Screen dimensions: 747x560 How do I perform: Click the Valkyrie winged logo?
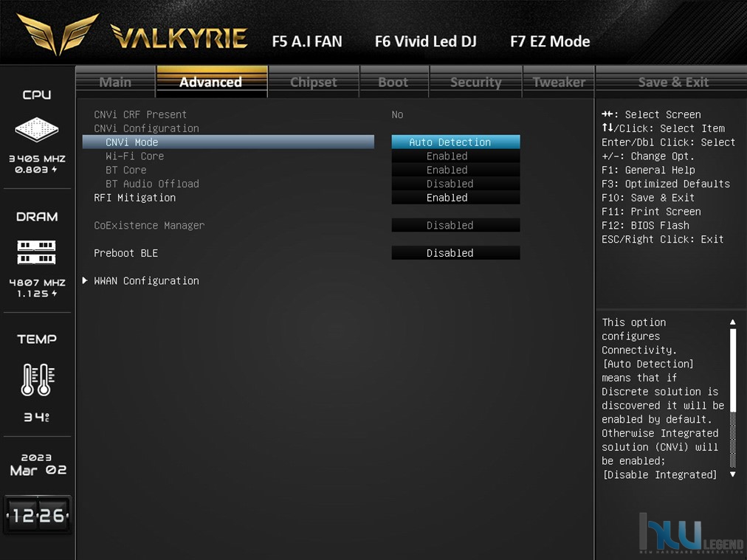(x=58, y=34)
